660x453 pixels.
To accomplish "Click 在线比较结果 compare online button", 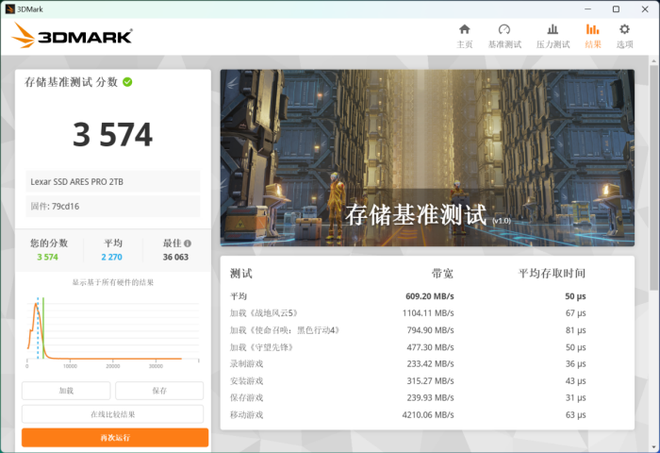I will (113, 414).
